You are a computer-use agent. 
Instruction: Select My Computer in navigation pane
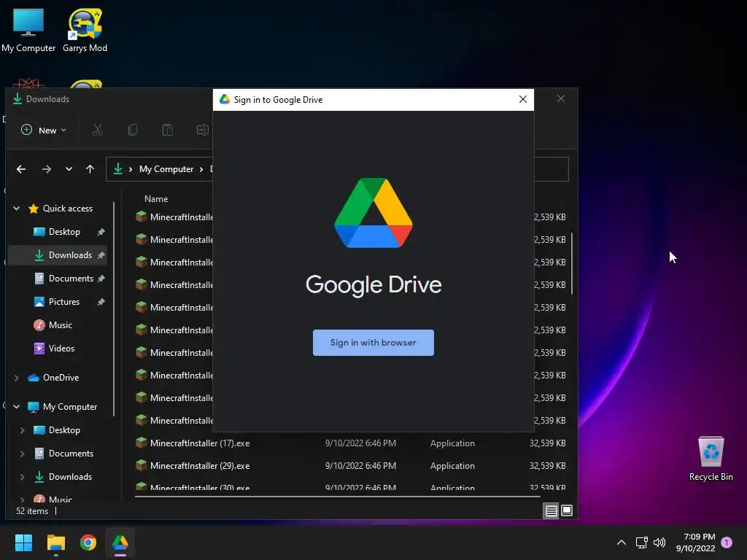point(69,407)
